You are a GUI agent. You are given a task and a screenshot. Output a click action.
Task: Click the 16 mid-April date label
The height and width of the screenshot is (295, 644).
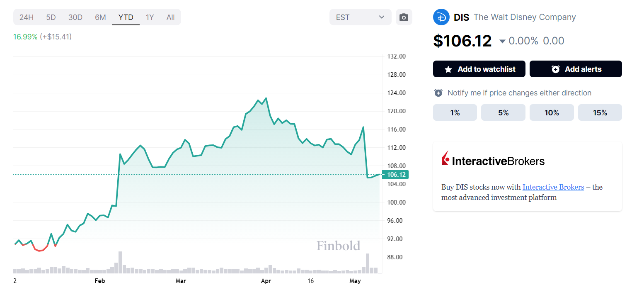311,281
